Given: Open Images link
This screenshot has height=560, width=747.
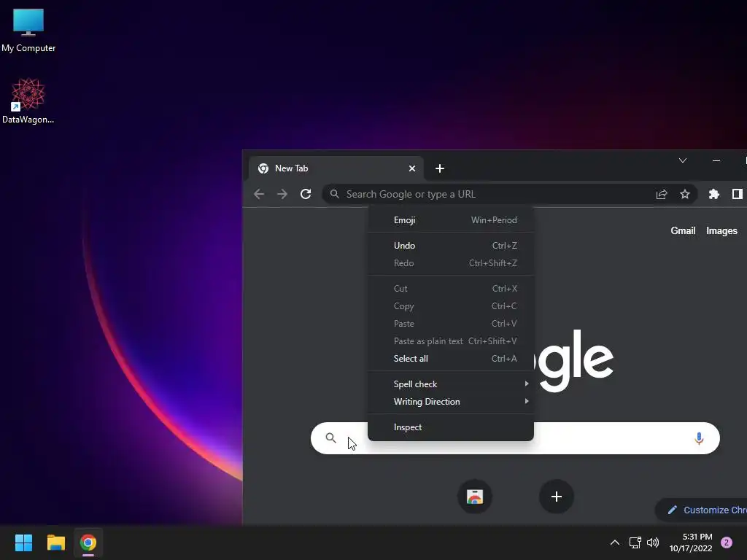Looking at the screenshot, I should pyautogui.click(x=721, y=231).
